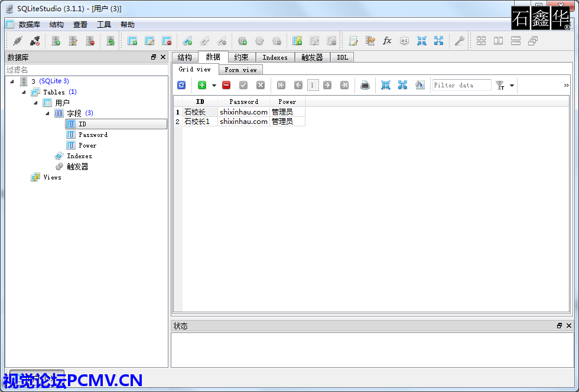
Task: Open the 工具 menu
Action: click(104, 25)
